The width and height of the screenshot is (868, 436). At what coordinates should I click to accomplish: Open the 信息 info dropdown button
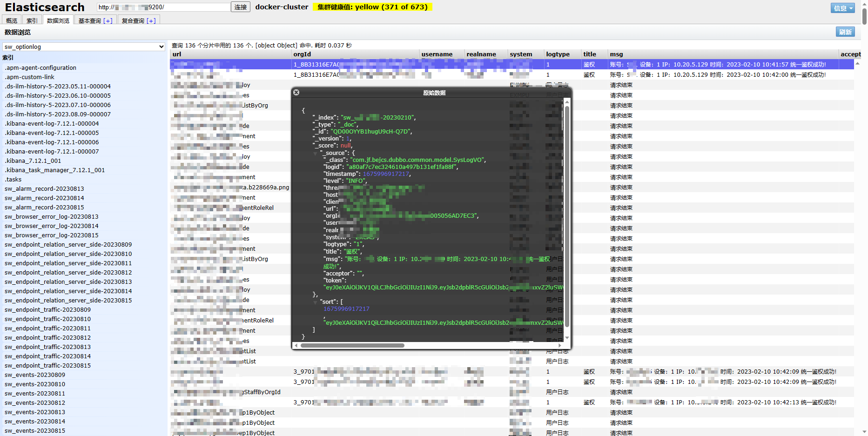coord(842,8)
